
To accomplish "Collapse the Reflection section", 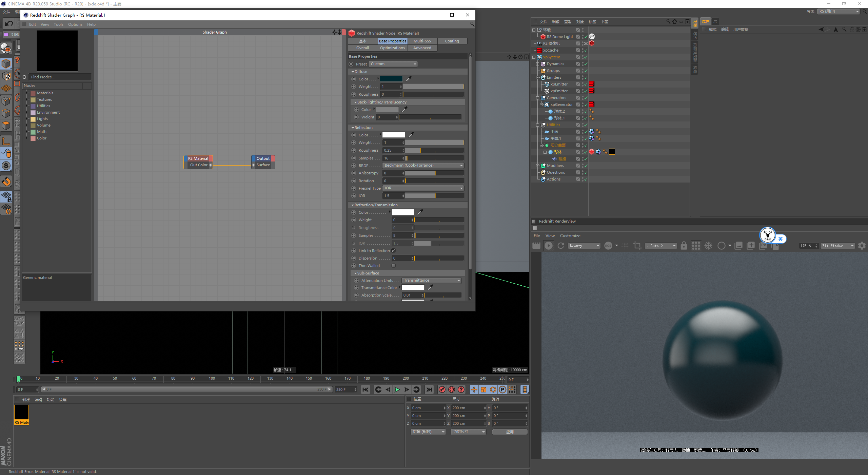I will tap(353, 128).
